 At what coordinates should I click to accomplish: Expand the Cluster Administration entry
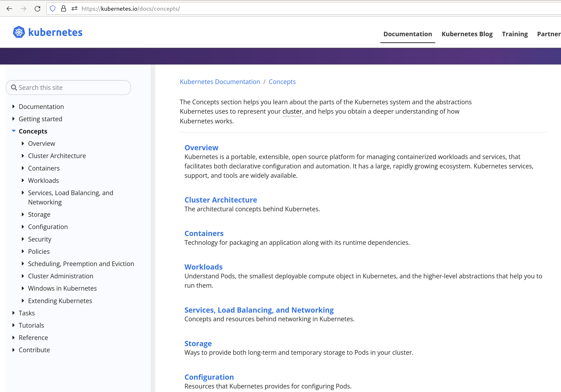click(23, 276)
